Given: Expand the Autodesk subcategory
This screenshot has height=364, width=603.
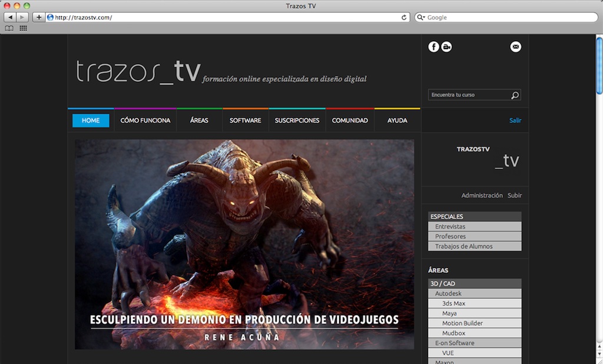Looking at the screenshot, I should click(475, 293).
